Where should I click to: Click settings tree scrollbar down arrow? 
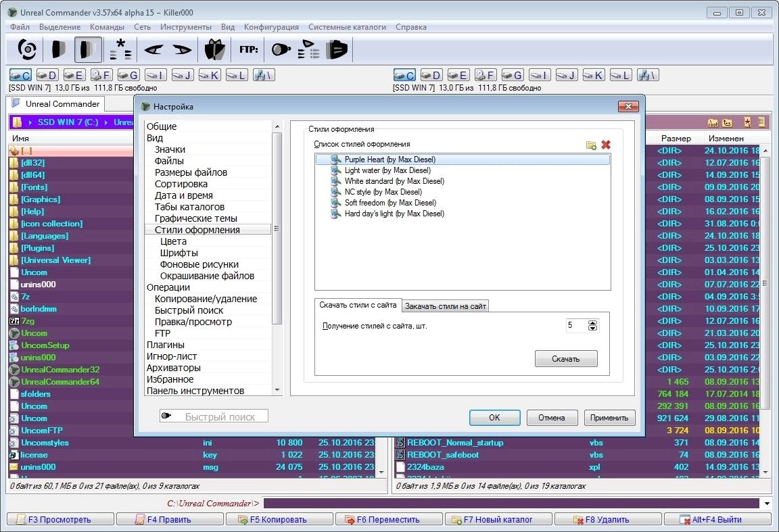(x=277, y=391)
